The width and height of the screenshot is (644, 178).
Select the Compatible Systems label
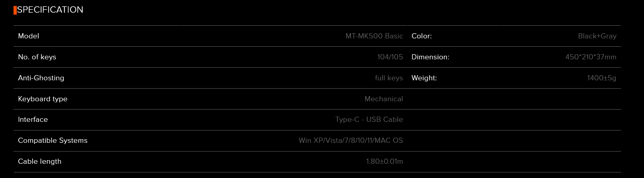pyautogui.click(x=52, y=140)
